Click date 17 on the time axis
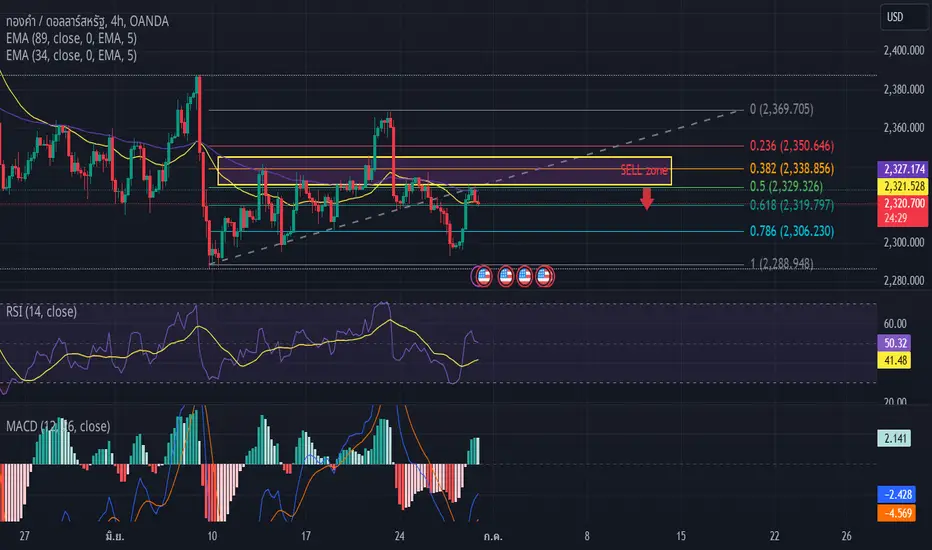The image size is (932, 550). click(306, 536)
